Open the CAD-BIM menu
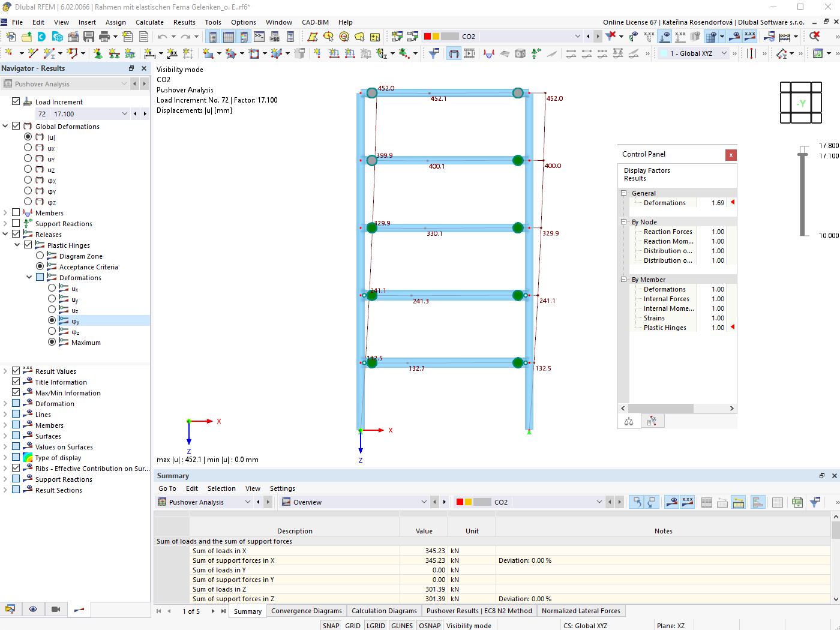The width and height of the screenshot is (840, 630). 315,22
